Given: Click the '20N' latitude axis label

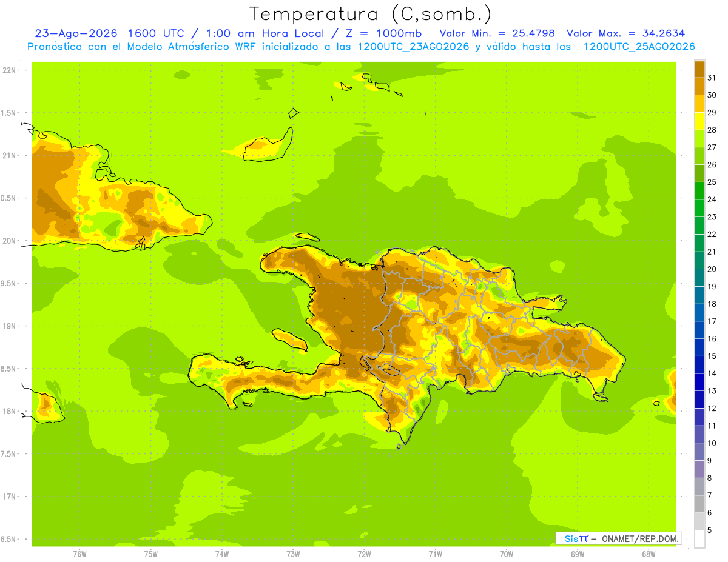Looking at the screenshot, I should coord(10,241).
